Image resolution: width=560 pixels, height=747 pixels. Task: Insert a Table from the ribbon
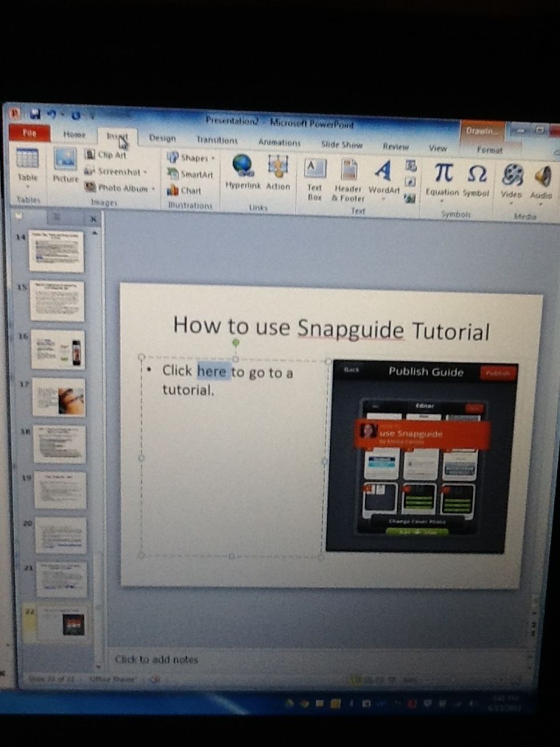(x=27, y=158)
